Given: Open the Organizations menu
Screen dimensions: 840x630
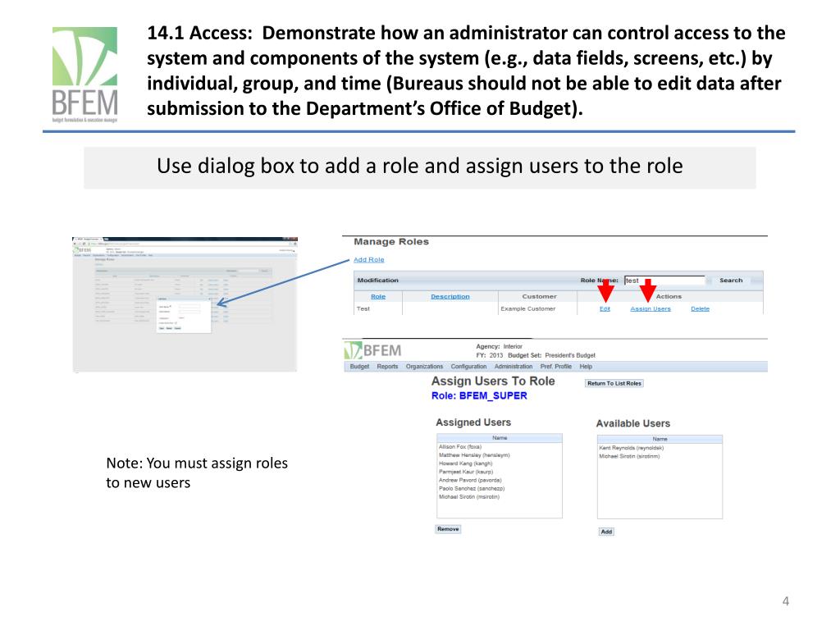Looking at the screenshot, I should coord(424,367).
